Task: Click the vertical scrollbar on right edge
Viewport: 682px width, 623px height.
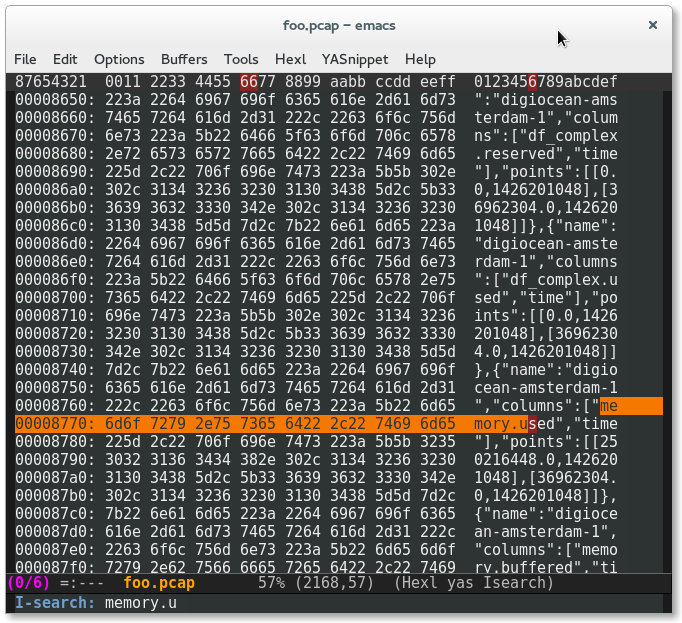Action: [x=668, y=320]
